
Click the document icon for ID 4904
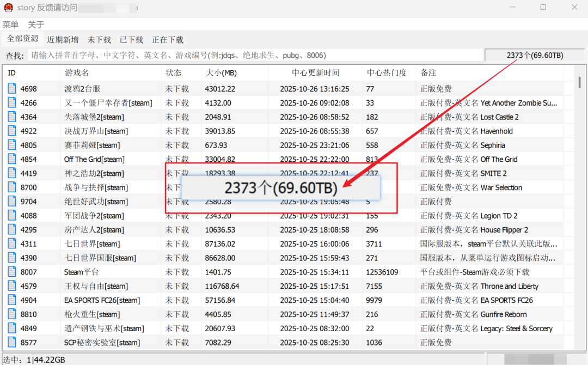pos(13,300)
